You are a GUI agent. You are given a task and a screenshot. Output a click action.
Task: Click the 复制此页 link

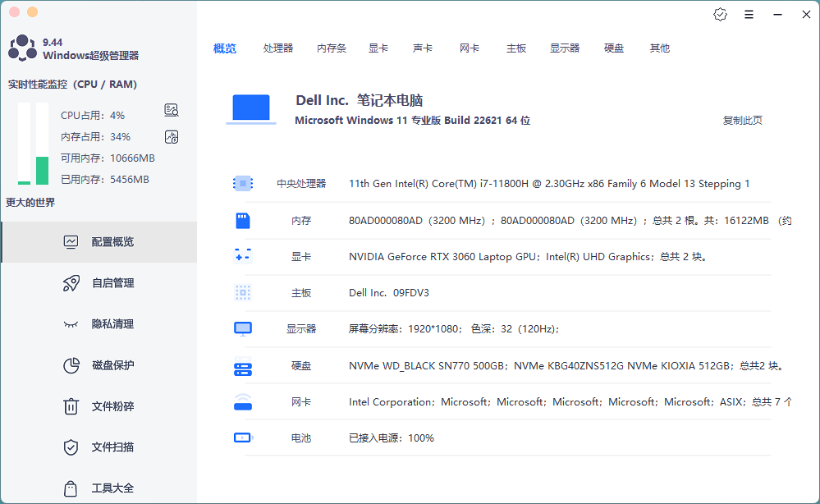point(743,120)
